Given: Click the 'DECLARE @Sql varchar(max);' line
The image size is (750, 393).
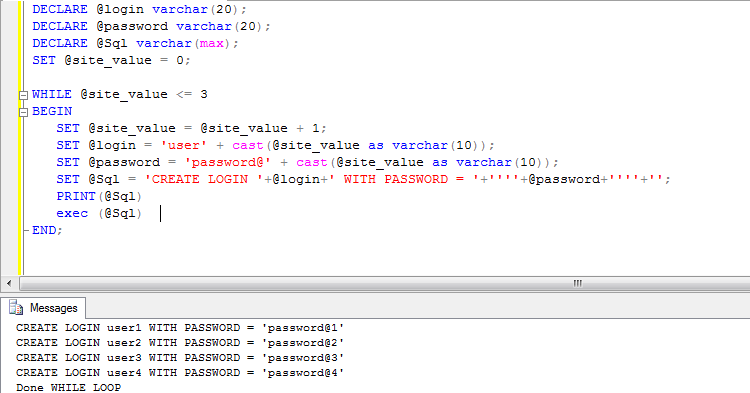Looking at the screenshot, I should (135, 44).
